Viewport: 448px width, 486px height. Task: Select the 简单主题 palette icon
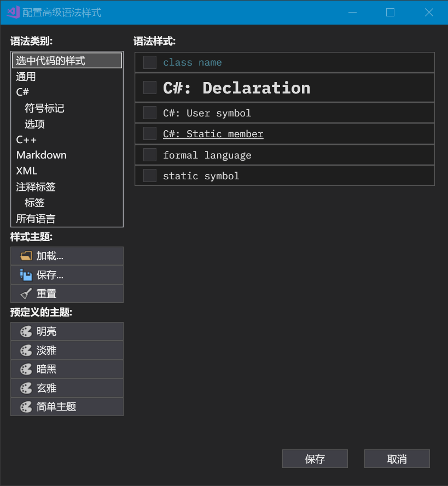tap(26, 407)
